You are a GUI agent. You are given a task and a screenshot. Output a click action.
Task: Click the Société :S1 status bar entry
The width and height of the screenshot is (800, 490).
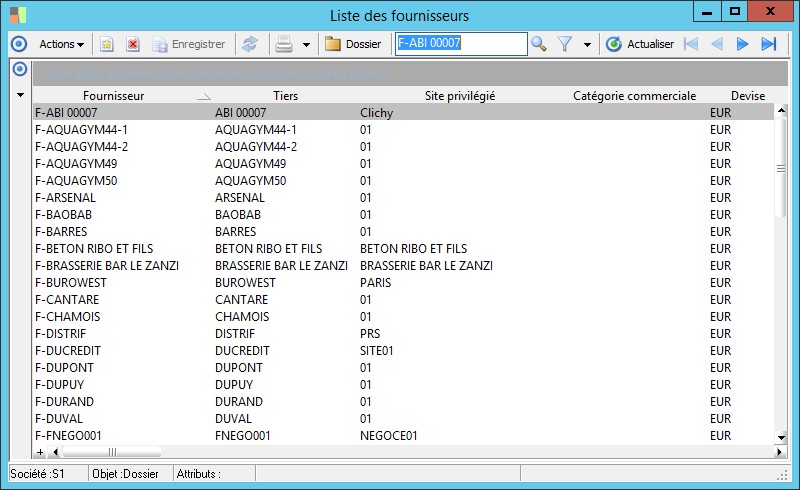(x=37, y=474)
